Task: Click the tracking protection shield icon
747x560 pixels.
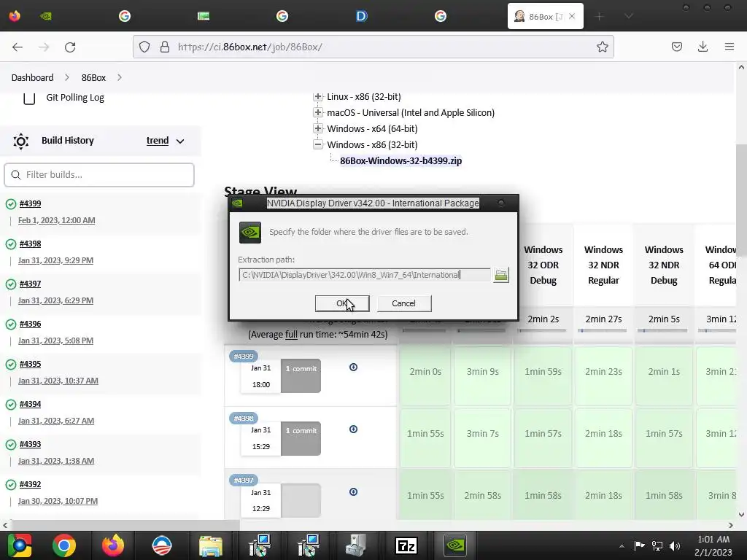Action: pyautogui.click(x=144, y=47)
